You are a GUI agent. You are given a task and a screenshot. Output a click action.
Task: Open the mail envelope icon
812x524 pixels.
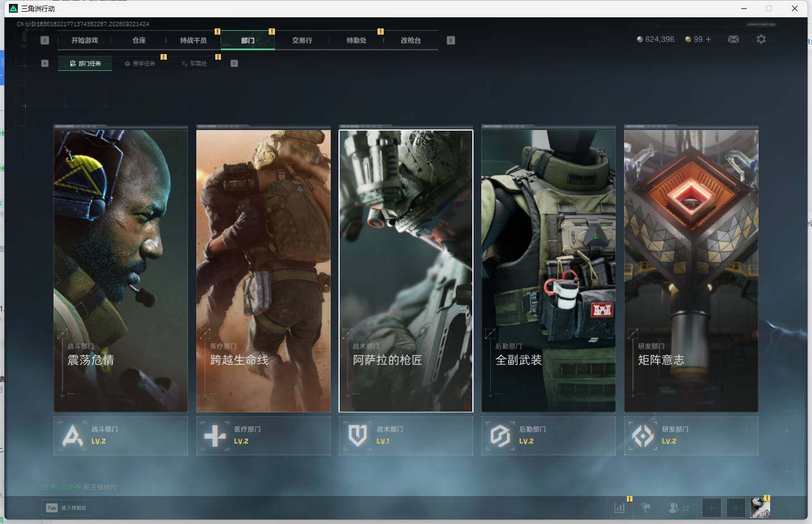(733, 39)
